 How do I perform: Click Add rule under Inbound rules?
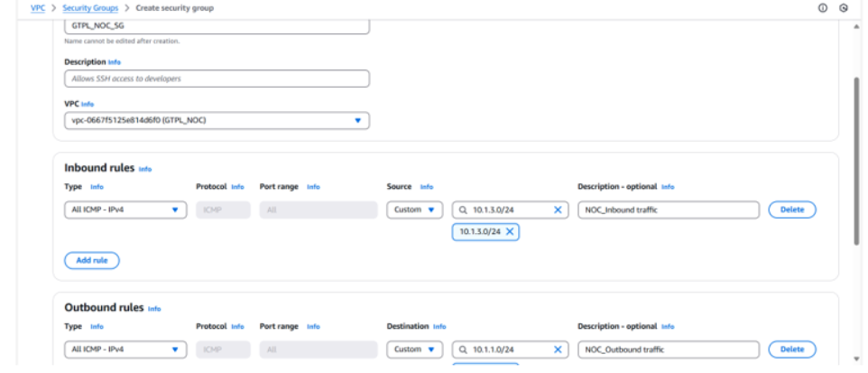click(x=92, y=260)
